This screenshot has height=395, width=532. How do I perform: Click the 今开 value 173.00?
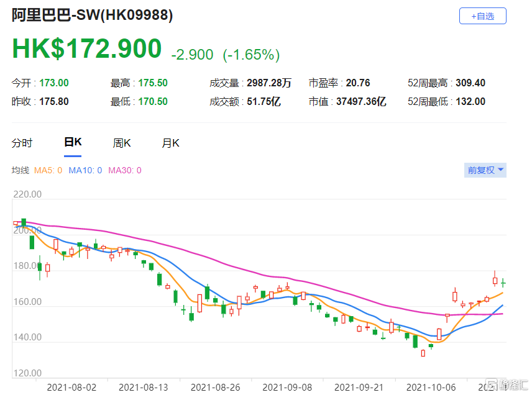tap(54, 83)
